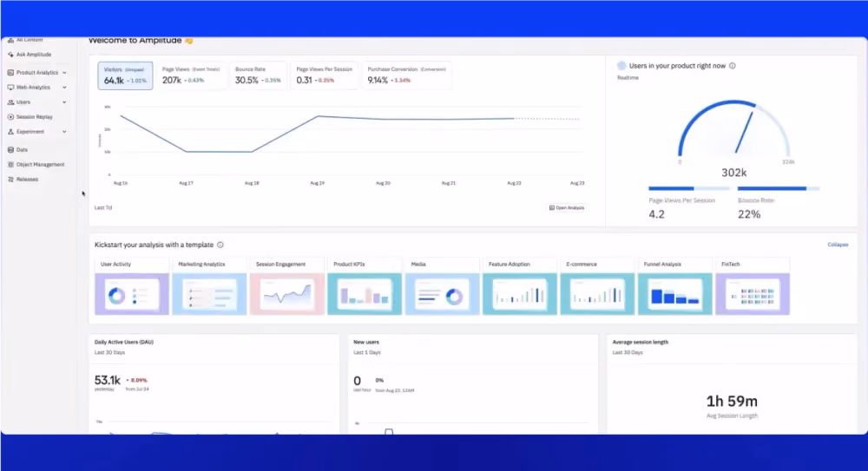Image resolution: width=868 pixels, height=471 pixels.
Task: Click the New users card title
Action: [x=366, y=343]
